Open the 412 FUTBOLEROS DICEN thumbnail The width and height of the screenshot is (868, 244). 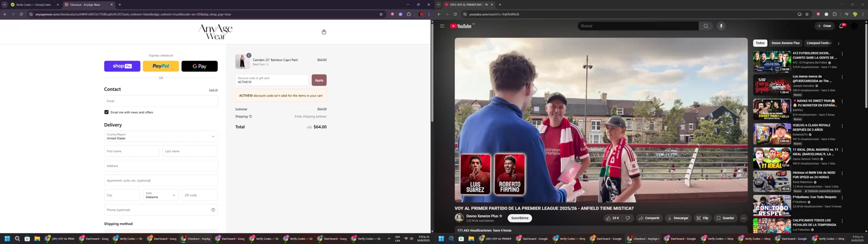click(x=772, y=61)
